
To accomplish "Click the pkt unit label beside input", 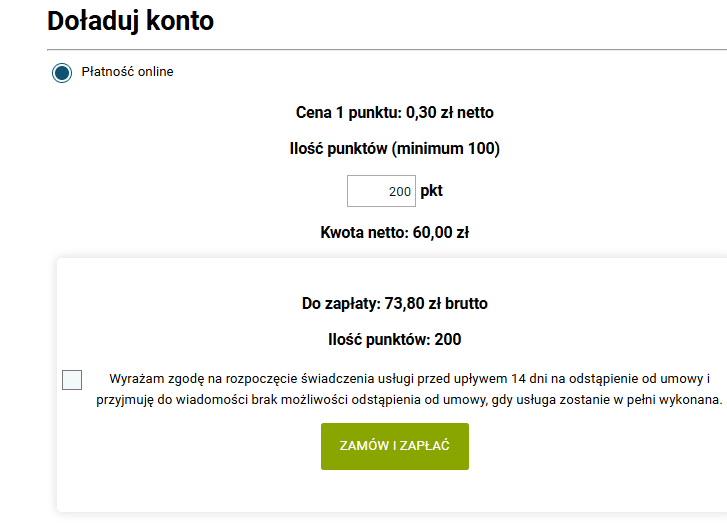I will [431, 190].
